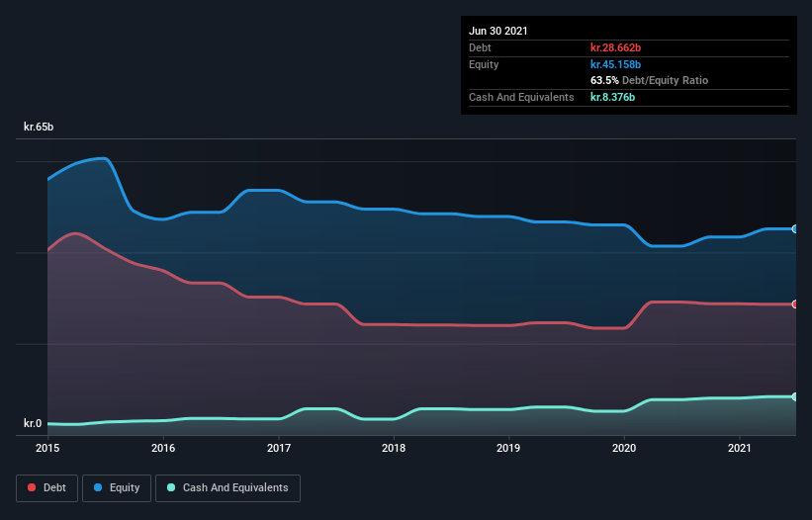Image resolution: width=812 pixels, height=520 pixels.
Task: Click the kr.8.376b cash value
Action: pyautogui.click(x=612, y=97)
